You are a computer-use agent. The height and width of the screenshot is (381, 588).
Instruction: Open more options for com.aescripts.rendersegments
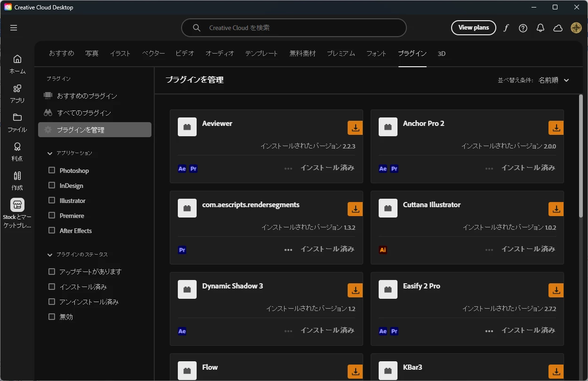click(288, 249)
